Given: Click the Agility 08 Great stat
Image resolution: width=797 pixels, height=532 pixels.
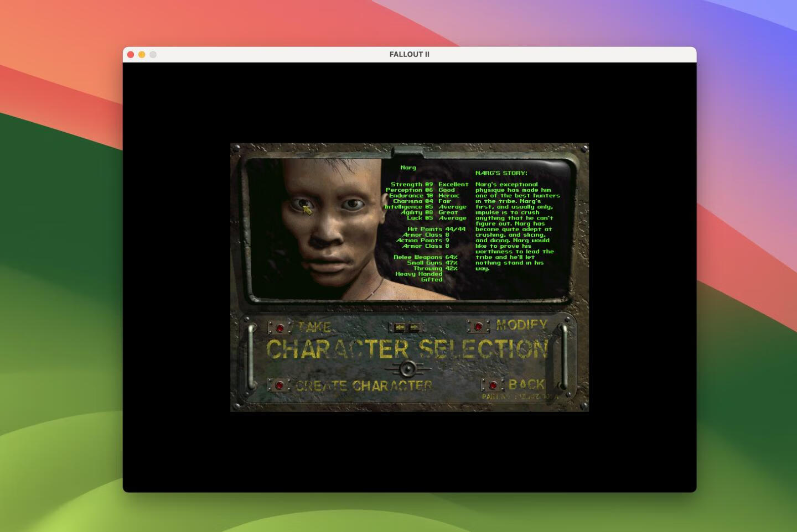Looking at the screenshot, I should click(429, 212).
